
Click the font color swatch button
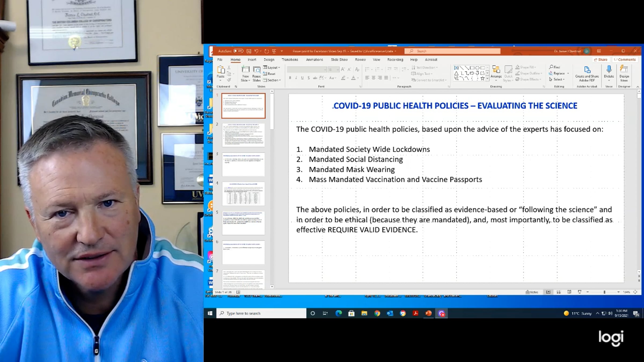point(353,78)
